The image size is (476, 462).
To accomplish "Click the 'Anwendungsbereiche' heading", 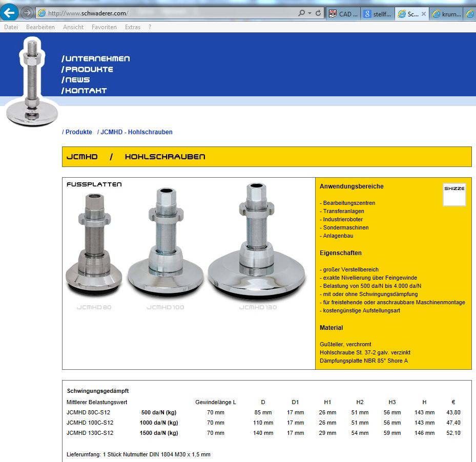I will coord(351,186).
